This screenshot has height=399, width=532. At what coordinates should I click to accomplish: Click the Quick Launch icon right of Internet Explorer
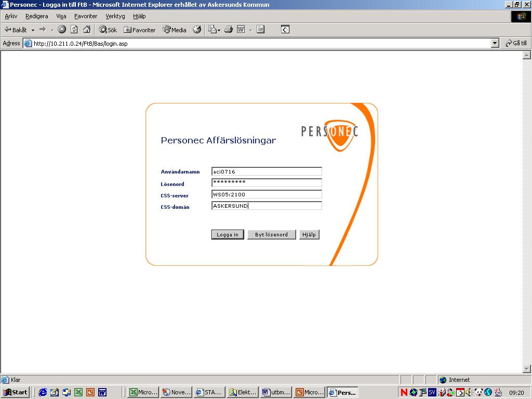pos(55,392)
